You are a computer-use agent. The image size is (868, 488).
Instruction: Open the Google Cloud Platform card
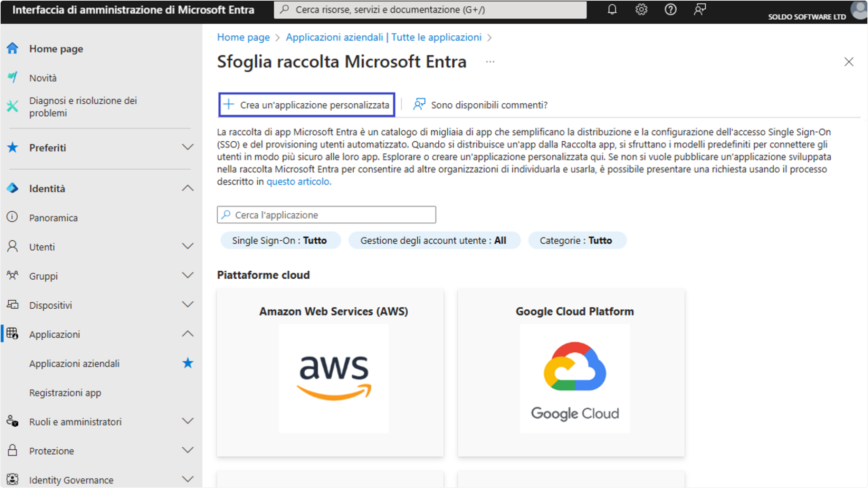571,372
